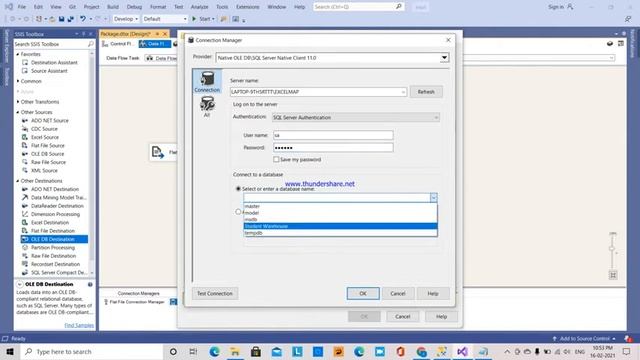Open the Project menu
Screen dimensions: 640x360
[x=91, y=7]
